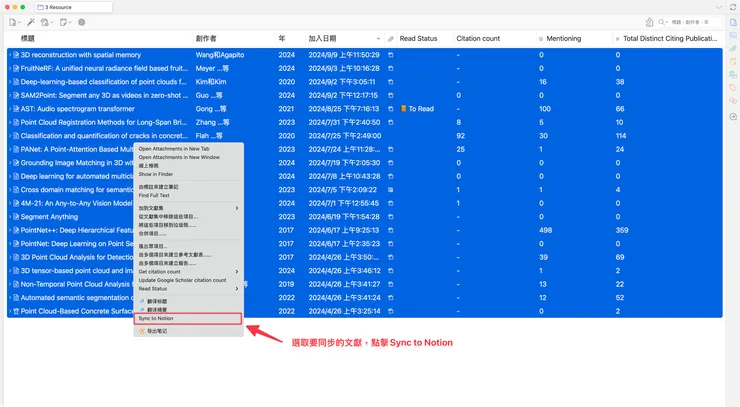Open the Libraries and Collections sidebar icon

pos(733,75)
